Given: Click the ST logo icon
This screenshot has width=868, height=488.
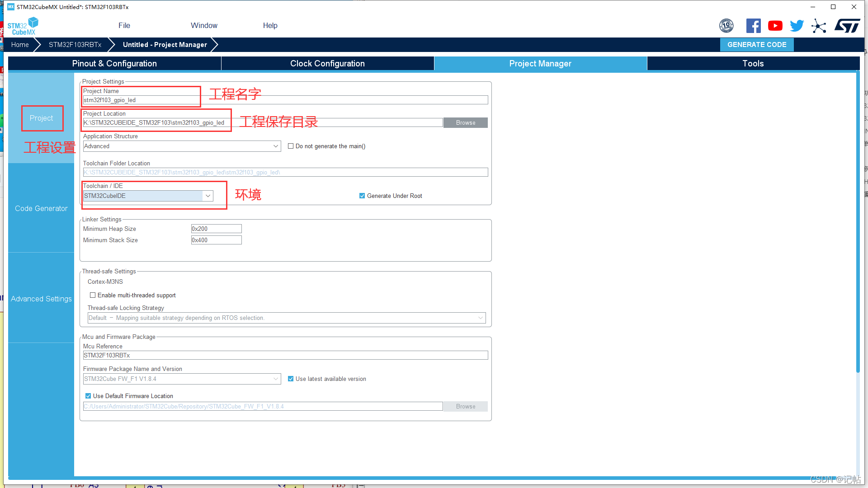Looking at the screenshot, I should coord(847,26).
